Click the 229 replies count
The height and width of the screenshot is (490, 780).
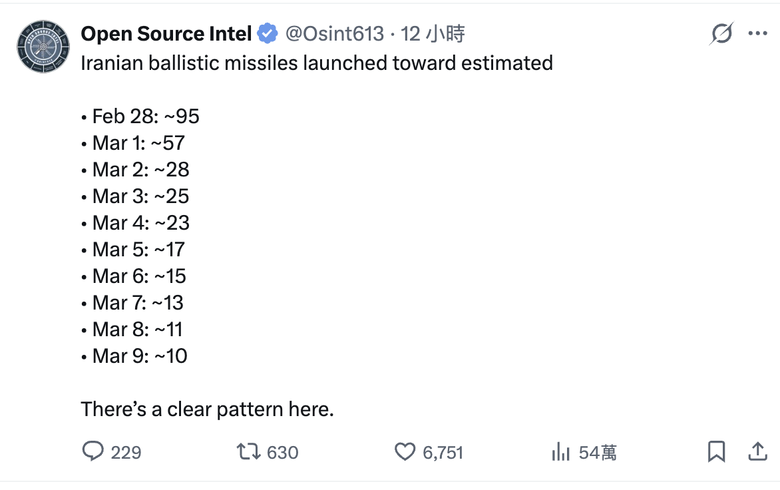coord(126,452)
